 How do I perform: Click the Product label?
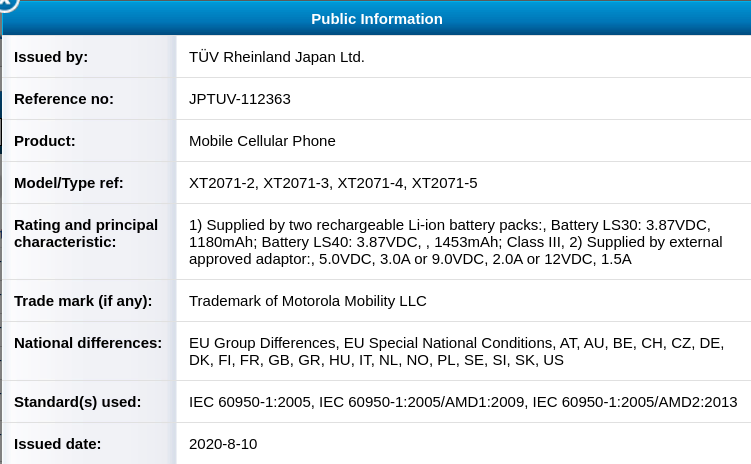tap(45, 141)
